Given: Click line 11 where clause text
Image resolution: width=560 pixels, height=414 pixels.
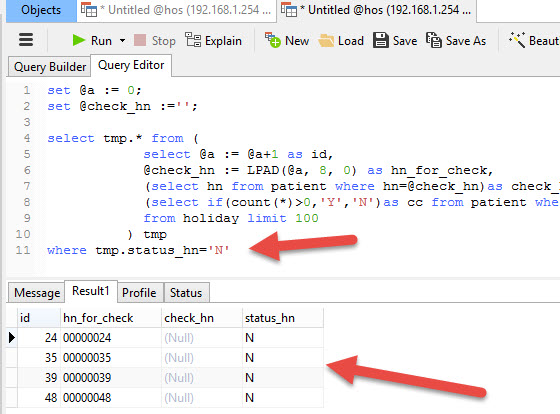Looking at the screenshot, I should [x=138, y=250].
